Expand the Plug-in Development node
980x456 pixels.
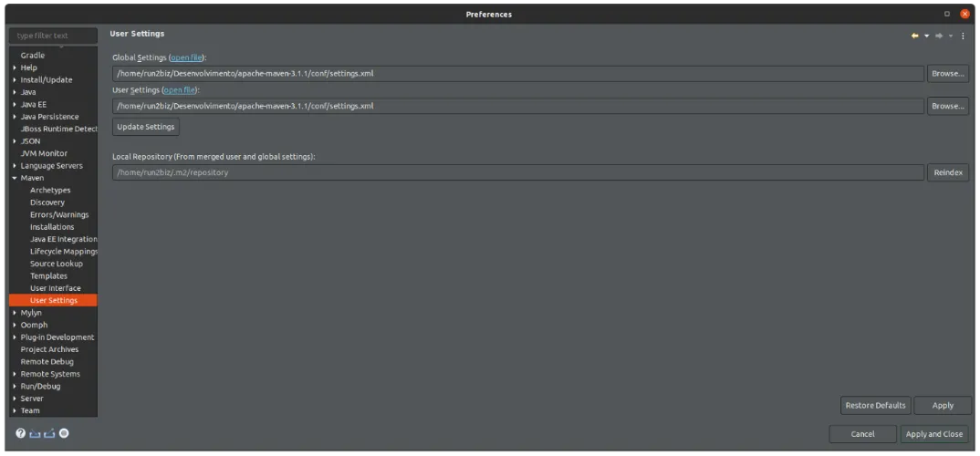click(15, 337)
